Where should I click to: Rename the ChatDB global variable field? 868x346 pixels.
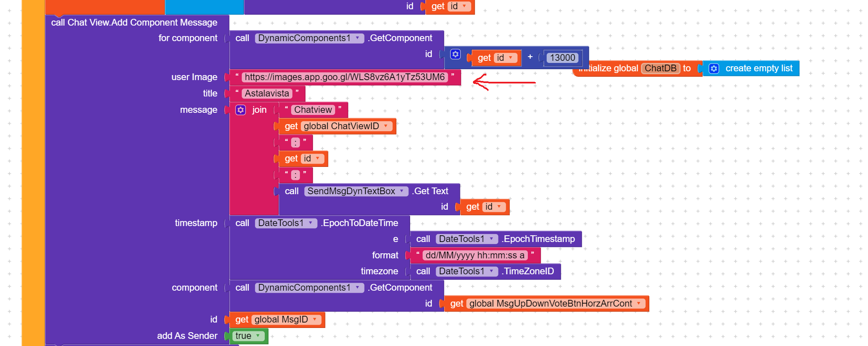pos(661,68)
